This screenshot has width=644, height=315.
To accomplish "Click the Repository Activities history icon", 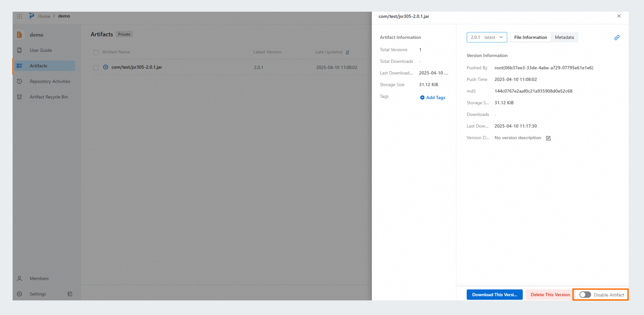I will pos(20,81).
